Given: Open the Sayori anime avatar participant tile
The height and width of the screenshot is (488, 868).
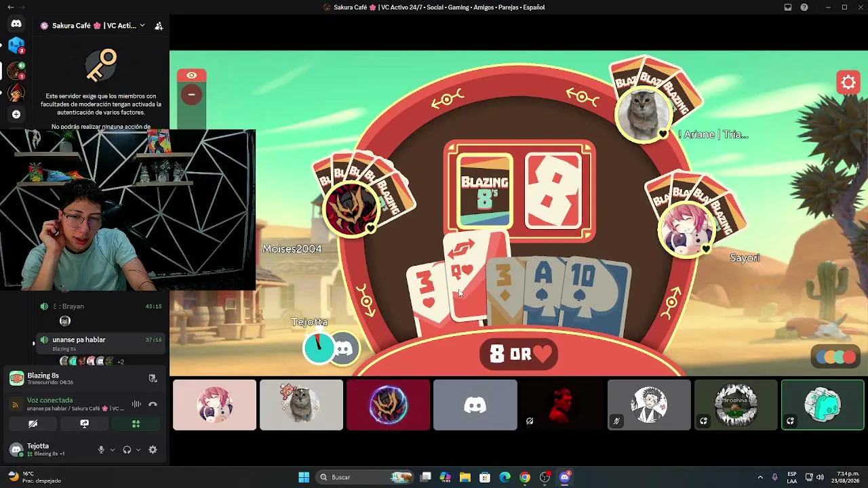Looking at the screenshot, I should pos(215,405).
